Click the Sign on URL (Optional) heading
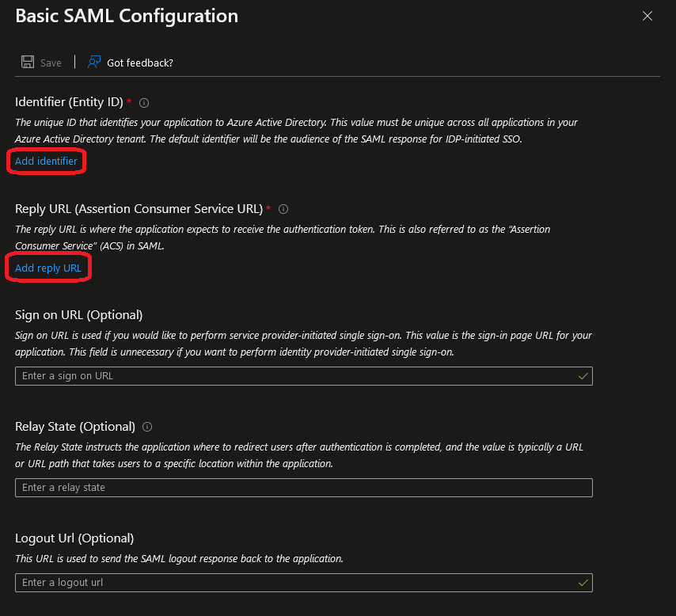This screenshot has height=616, width=676. [78, 315]
